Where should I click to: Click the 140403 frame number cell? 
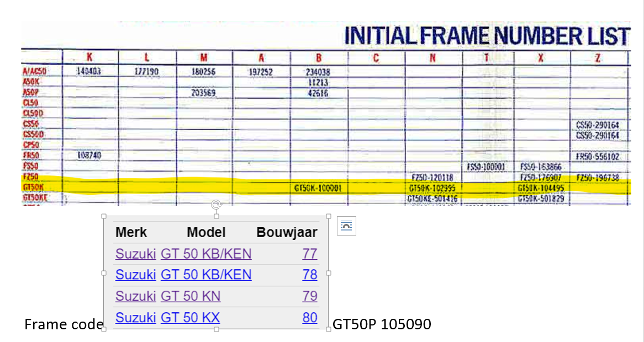(89, 71)
